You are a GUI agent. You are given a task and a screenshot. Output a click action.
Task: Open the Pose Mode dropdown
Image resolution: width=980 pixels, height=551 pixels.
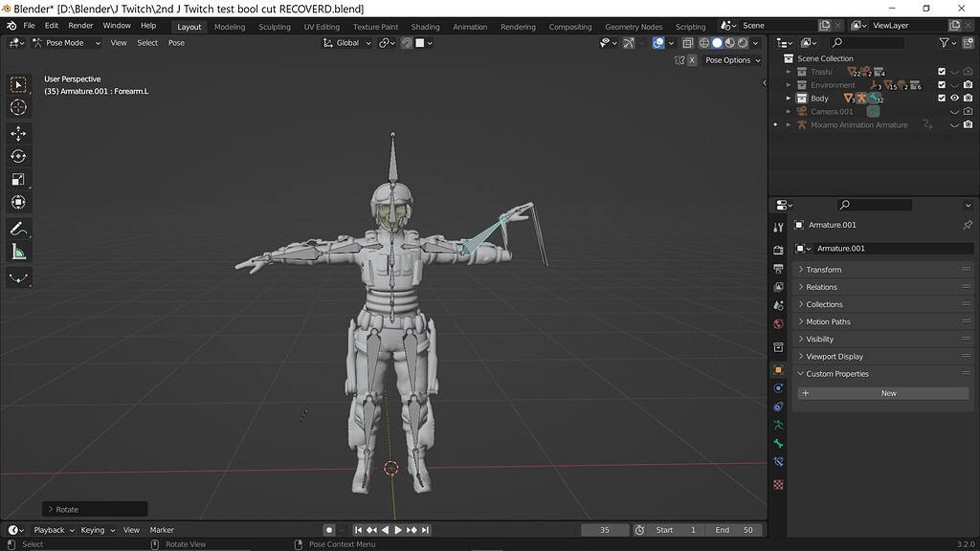coord(66,42)
